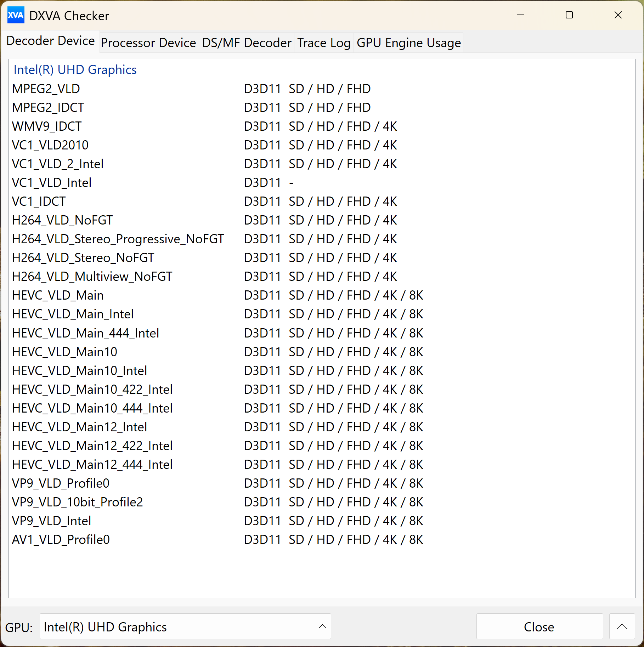Screen dimensions: 644x647
Task: Expand the arrow button next to Close
Action: [x=622, y=626]
